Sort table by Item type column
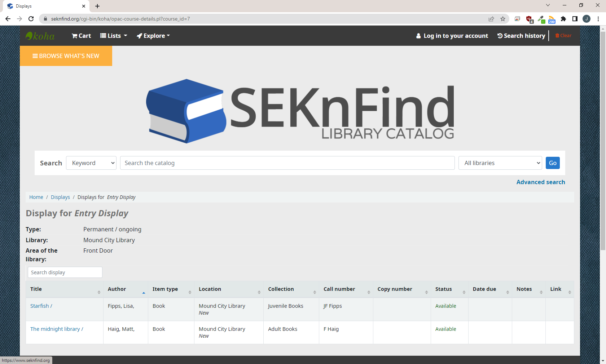This screenshot has width=606, height=364. [171, 289]
